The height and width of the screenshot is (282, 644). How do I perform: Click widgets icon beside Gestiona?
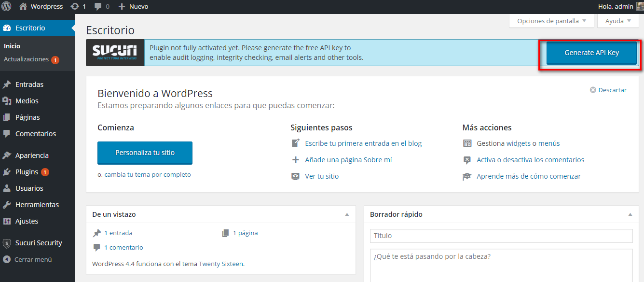467,143
